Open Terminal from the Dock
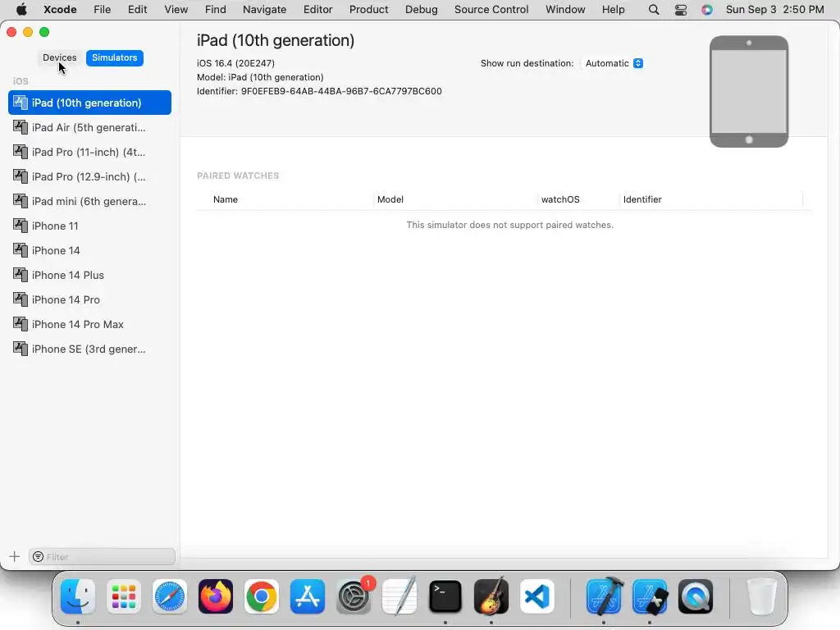The width and height of the screenshot is (840, 630). [445, 596]
